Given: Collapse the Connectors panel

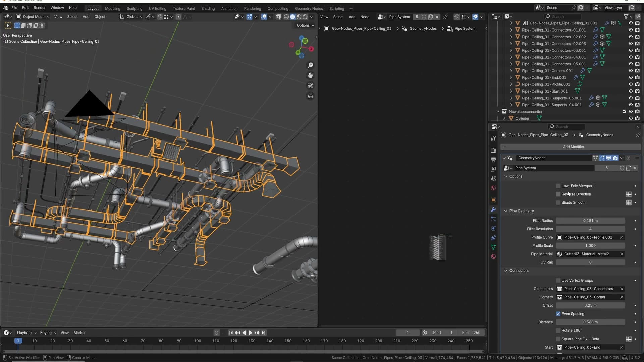Looking at the screenshot, I should tap(506, 271).
